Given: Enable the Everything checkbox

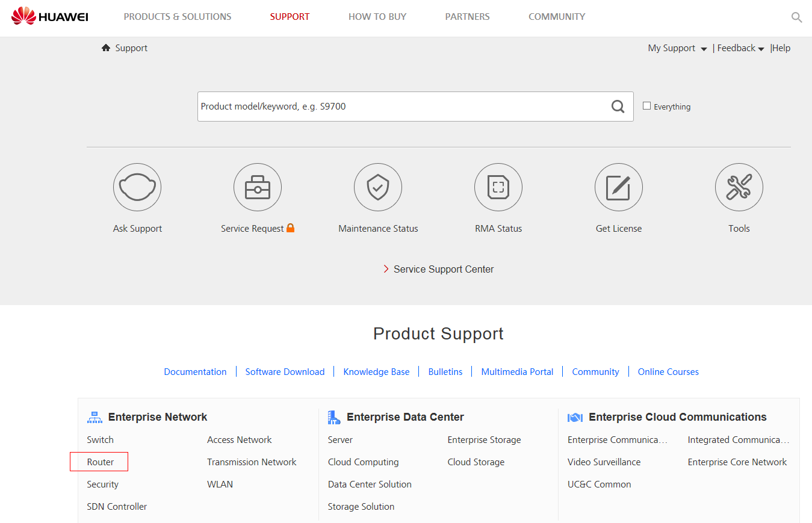Looking at the screenshot, I should tap(646, 106).
